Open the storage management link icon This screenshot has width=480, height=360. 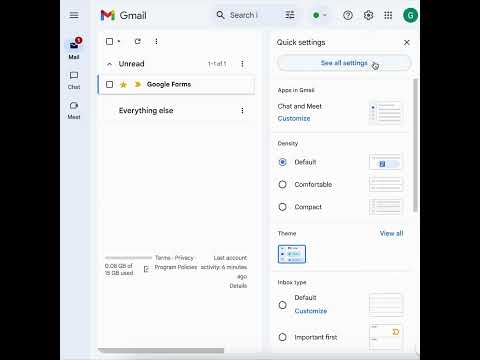tap(146, 269)
